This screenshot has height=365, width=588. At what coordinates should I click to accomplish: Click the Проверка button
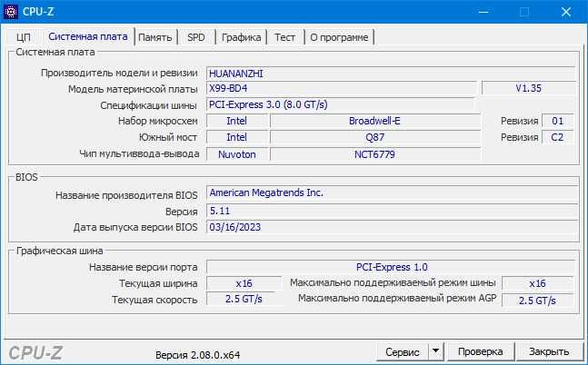point(481,351)
